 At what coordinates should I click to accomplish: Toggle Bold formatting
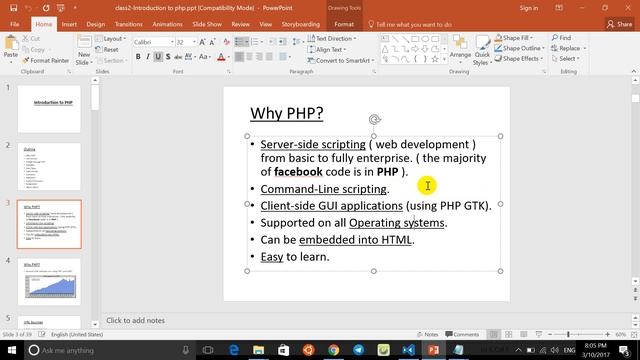(x=138, y=57)
